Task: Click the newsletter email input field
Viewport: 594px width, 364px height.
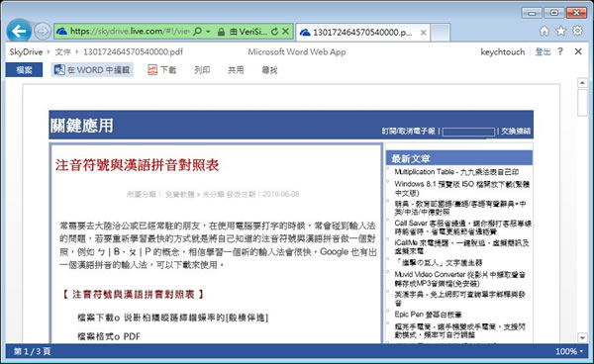Action: pyautogui.click(x=468, y=132)
